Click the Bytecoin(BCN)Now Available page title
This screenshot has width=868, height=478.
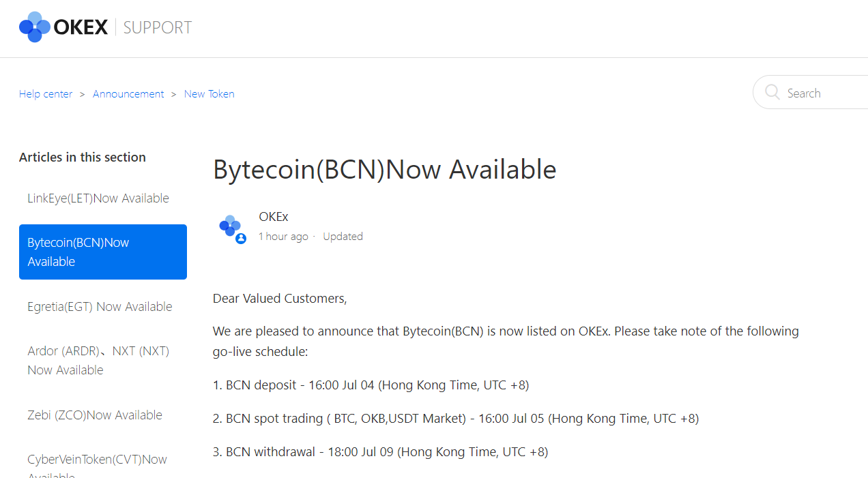coord(385,169)
